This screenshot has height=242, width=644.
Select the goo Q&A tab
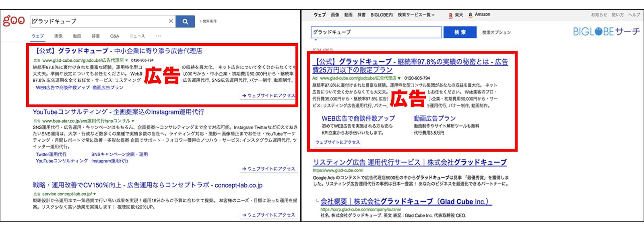[114, 36]
